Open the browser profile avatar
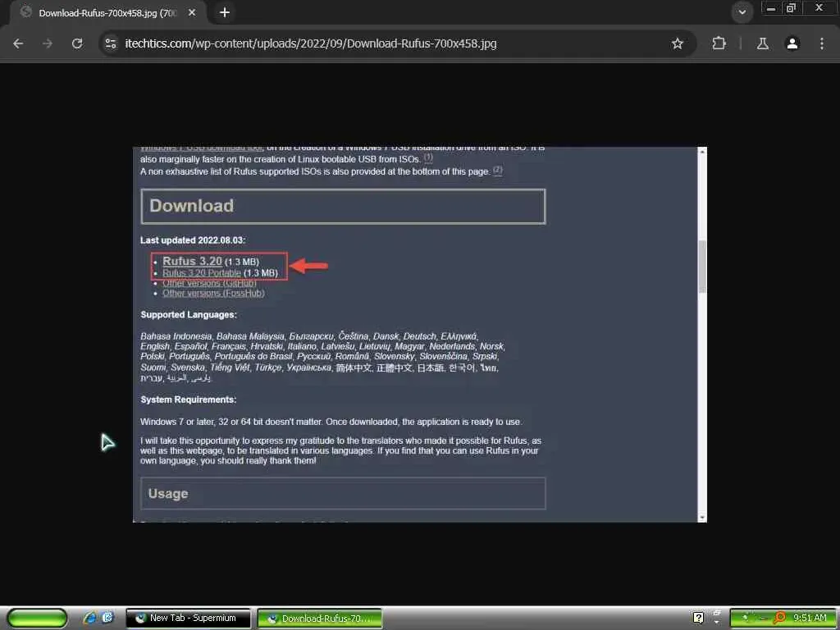840x630 pixels. (792, 43)
